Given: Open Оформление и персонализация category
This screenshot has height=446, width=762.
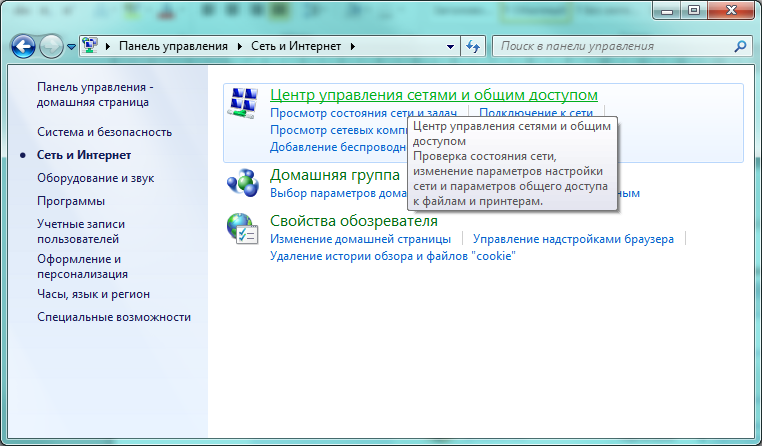Looking at the screenshot, I should pyautogui.click(x=83, y=267).
